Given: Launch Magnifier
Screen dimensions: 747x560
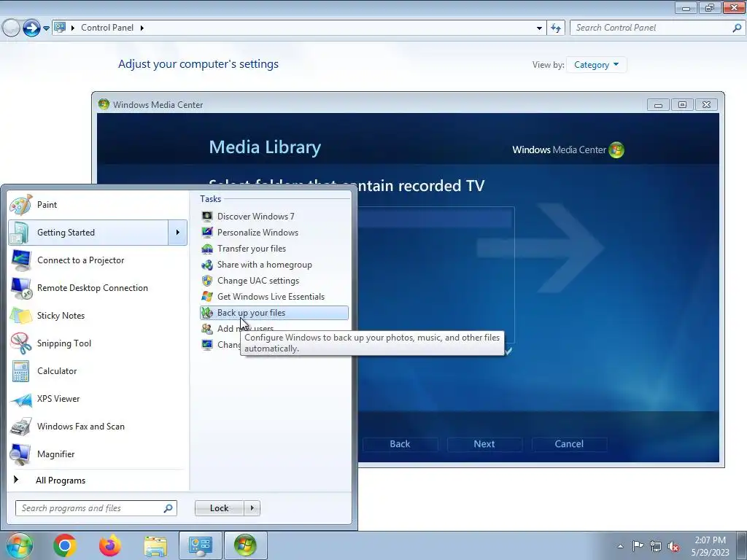Looking at the screenshot, I should [x=98, y=454].
